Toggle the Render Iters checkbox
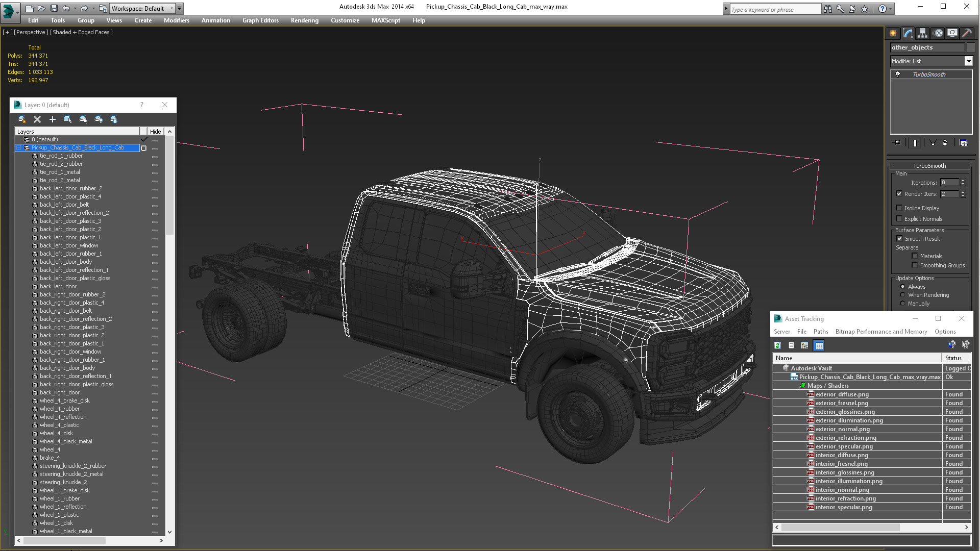Viewport: 980px width, 551px height. [899, 194]
